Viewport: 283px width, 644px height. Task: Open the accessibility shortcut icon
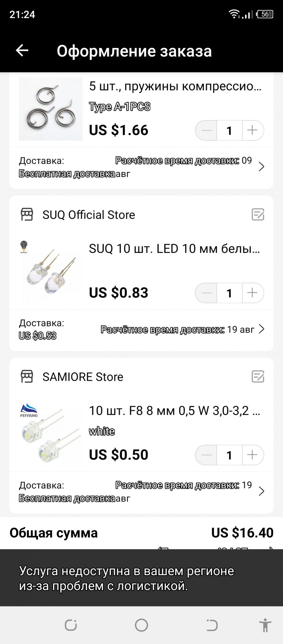pyautogui.click(x=265, y=625)
